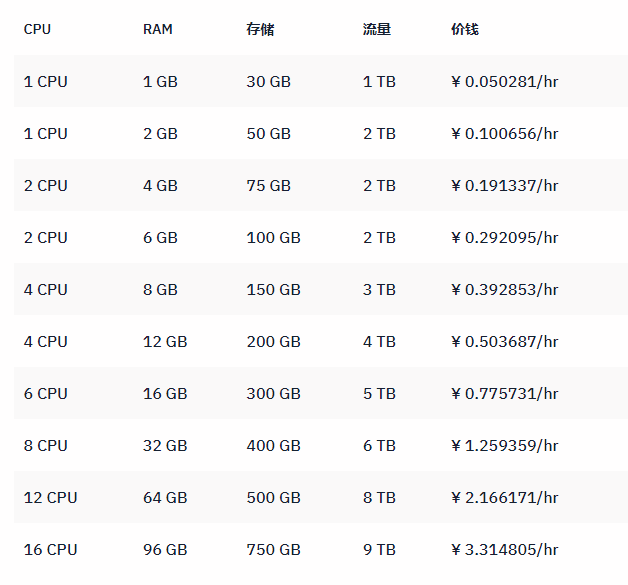Viewport: 628px width, 585px height.
Task: Select the ¥ 0.050281/hr plan price
Action: [x=505, y=82]
